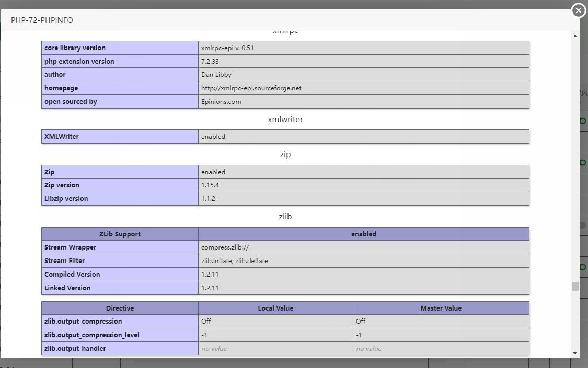Select the xmlwriter section heading
Screen dimensions: 588x368
285,120
